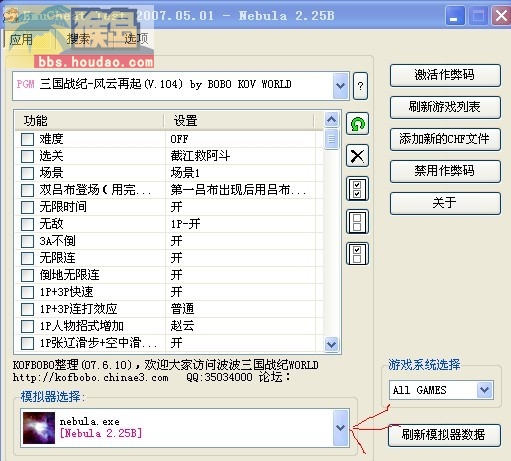
Task: Click the cheat list scrollbar thumb
Action: point(331,139)
